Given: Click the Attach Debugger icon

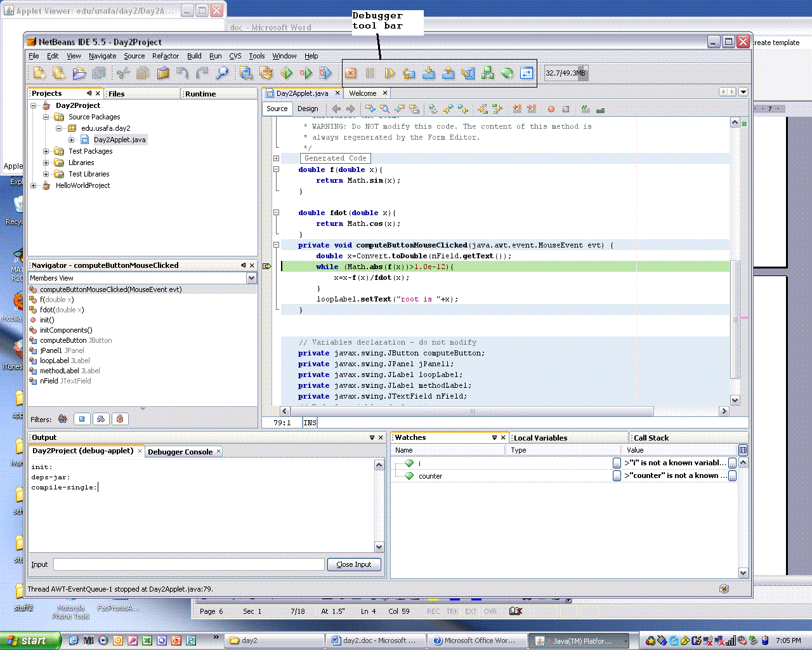Looking at the screenshot, I should click(325, 73).
